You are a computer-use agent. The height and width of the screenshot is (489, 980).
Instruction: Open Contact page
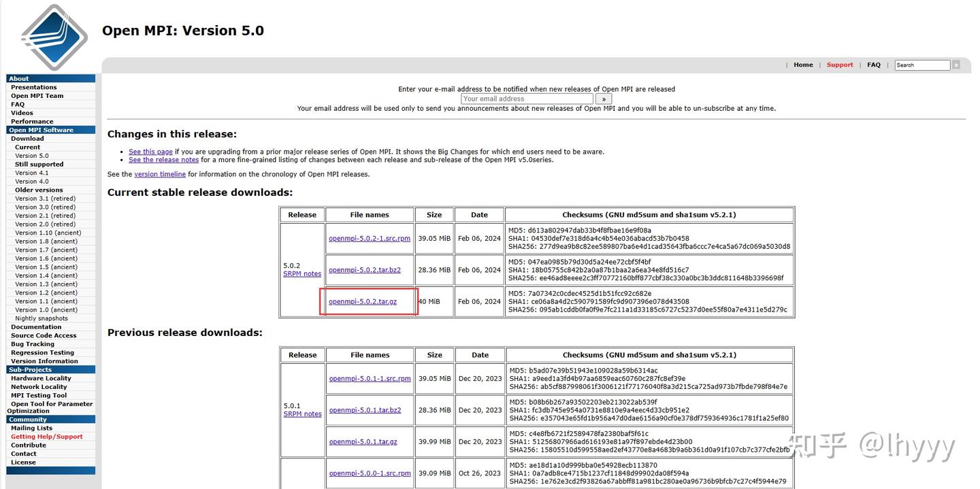(x=24, y=454)
